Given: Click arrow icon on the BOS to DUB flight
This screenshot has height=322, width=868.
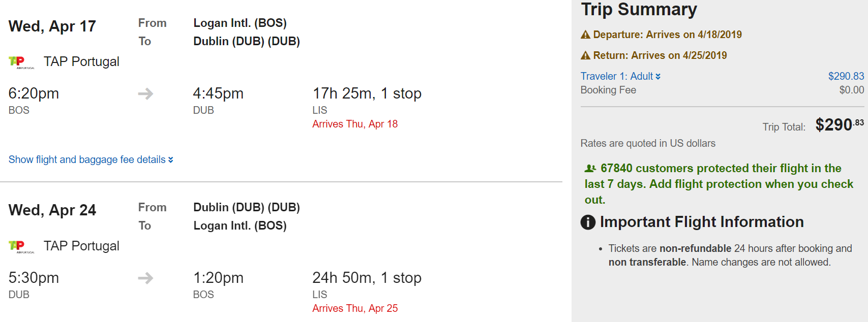Looking at the screenshot, I should point(145,94).
